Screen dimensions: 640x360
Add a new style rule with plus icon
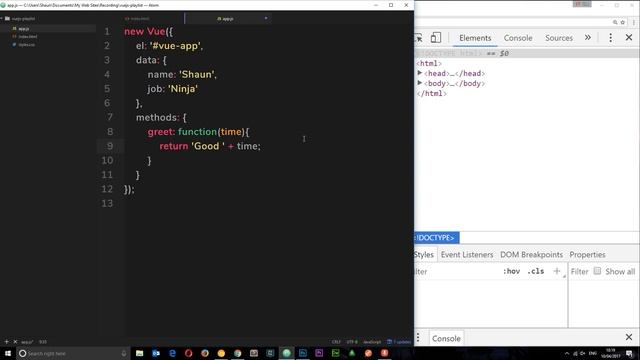557,271
